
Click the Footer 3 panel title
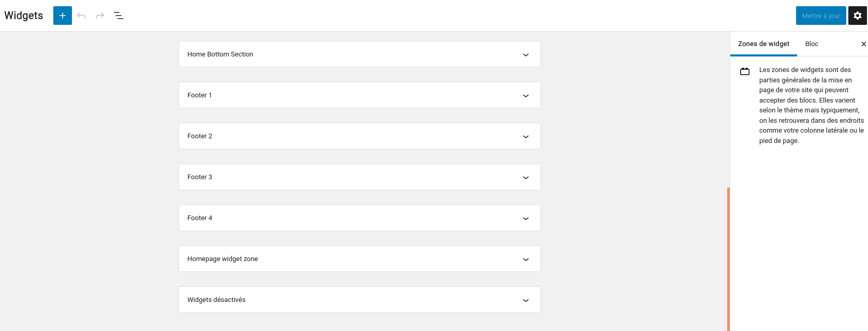click(200, 177)
